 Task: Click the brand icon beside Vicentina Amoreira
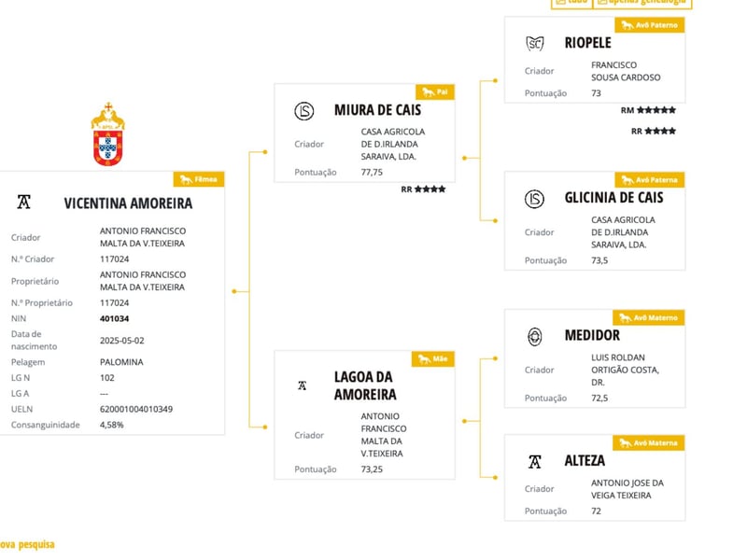(24, 202)
